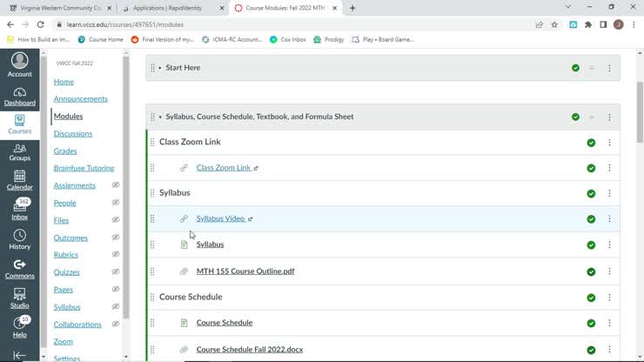
Task: Open Grades in course navigation
Action: coord(65,151)
